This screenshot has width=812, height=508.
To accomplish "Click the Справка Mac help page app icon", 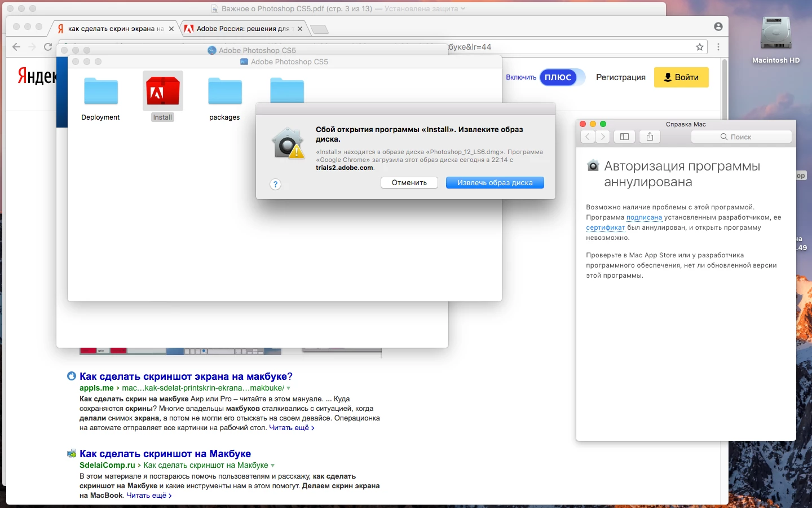I will click(593, 165).
